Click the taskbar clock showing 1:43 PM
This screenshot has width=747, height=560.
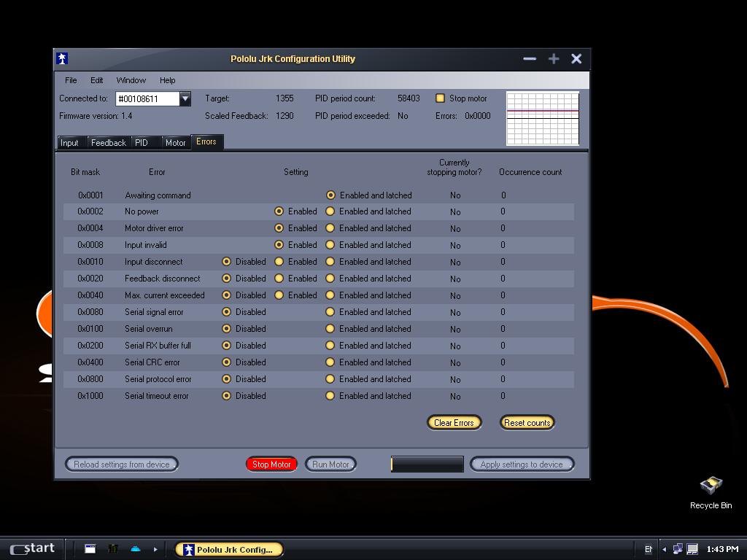coord(723,549)
